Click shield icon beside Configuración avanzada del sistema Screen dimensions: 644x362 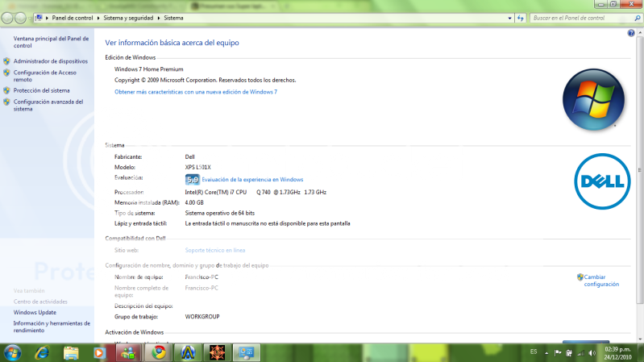point(6,102)
